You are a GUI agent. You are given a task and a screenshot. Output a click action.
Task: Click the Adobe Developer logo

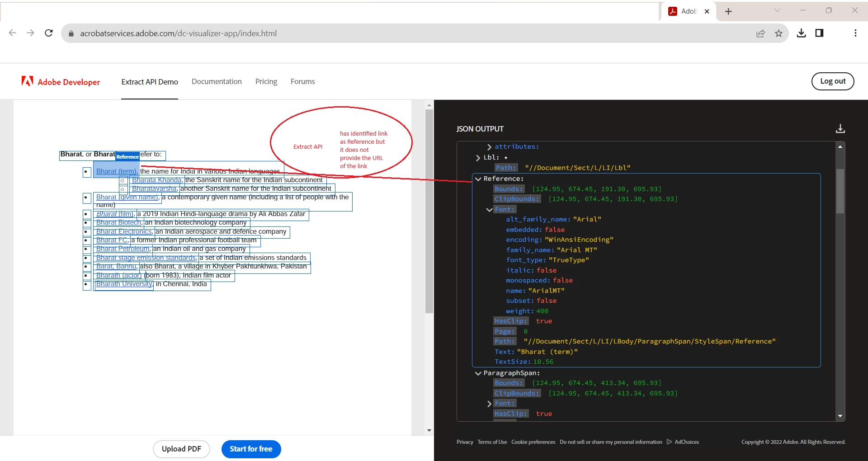[61, 81]
